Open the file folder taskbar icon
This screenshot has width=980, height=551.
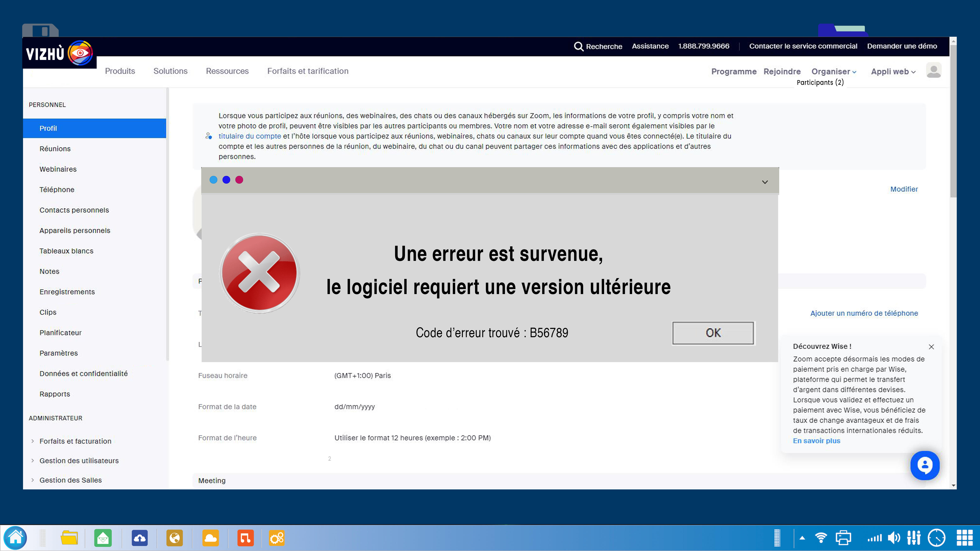[x=69, y=538]
